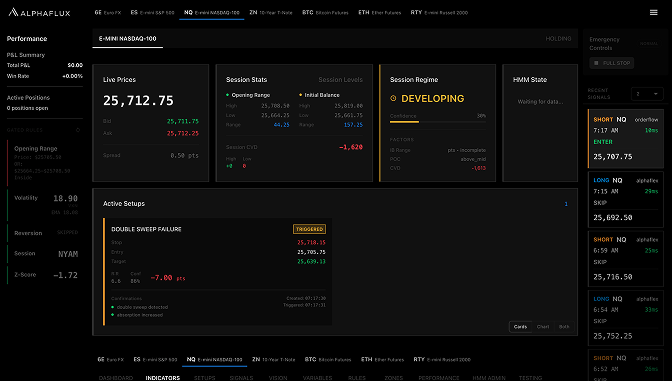Switch to BTC Bitcoin Futures top tab
The height and width of the screenshot is (381, 672).
[325, 12]
